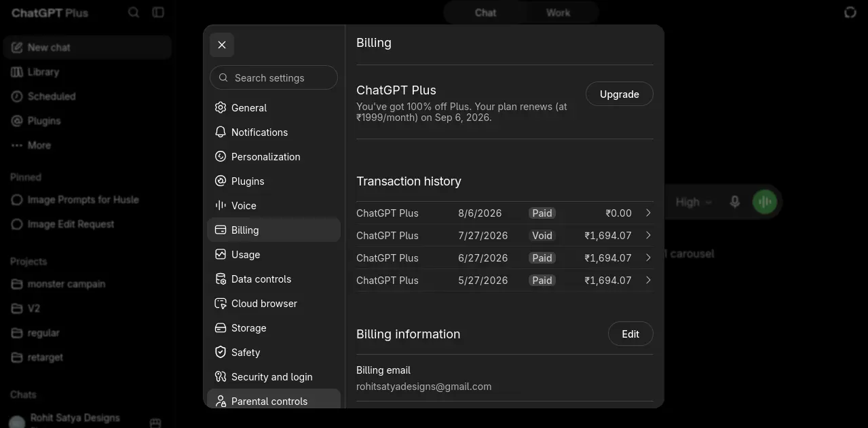Open the V2 project folder
Image resolution: width=868 pixels, height=428 pixels.
[87, 308]
